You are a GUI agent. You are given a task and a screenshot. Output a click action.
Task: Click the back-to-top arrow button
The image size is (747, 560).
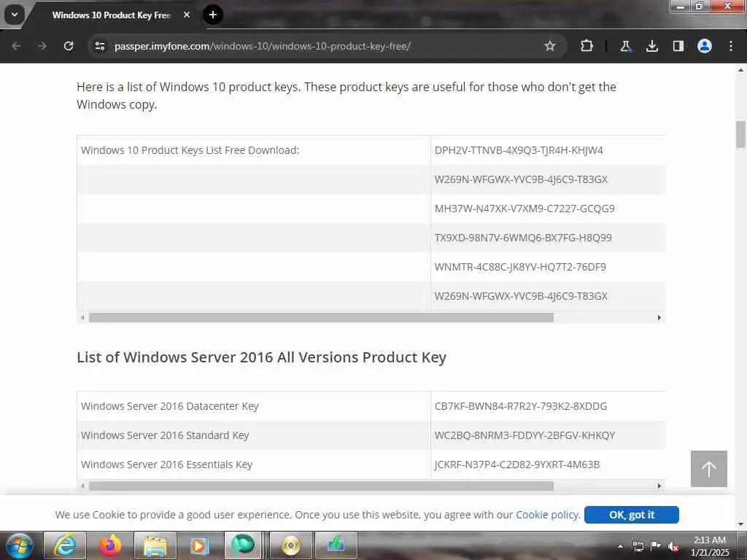pyautogui.click(x=709, y=469)
